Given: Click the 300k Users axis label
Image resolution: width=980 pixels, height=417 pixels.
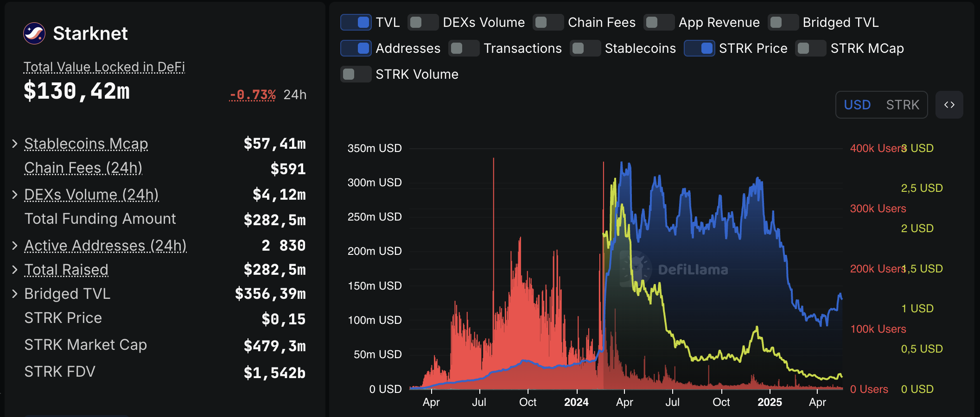Looking at the screenshot, I should (878, 208).
